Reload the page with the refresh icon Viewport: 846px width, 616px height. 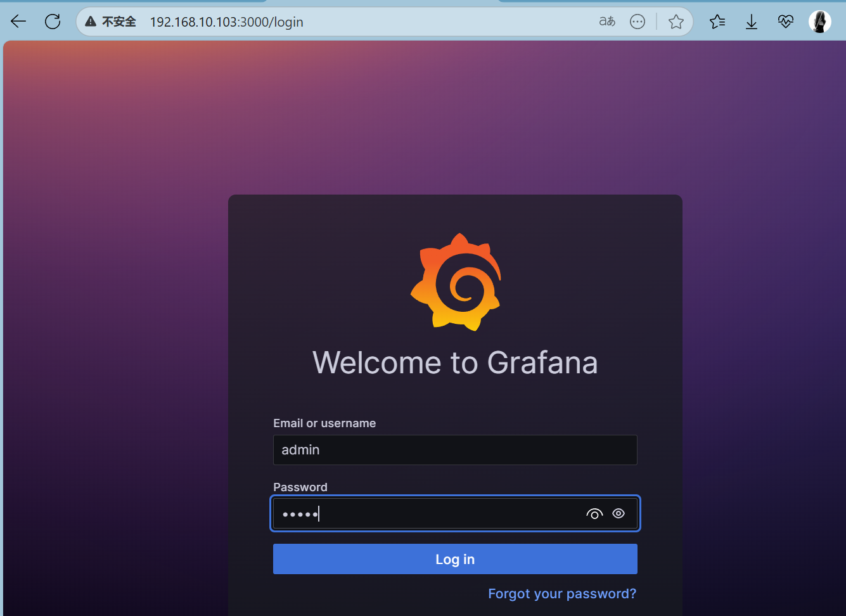pos(53,22)
